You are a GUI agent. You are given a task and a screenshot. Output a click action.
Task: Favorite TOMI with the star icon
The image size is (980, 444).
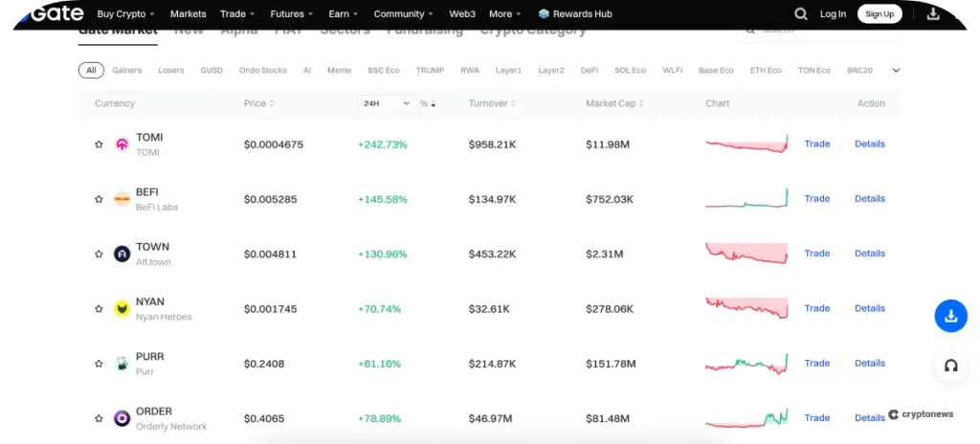(99, 144)
